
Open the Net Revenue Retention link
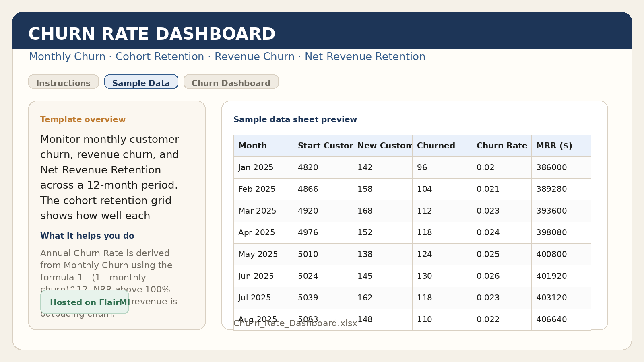[365, 56]
